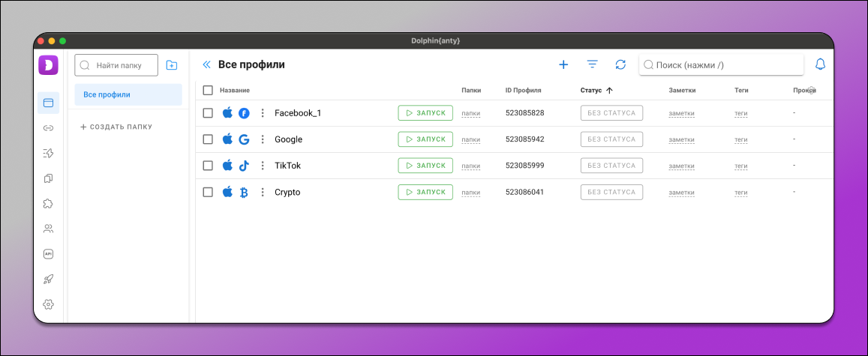Collapse the folder panel with double chevron

pos(207,65)
